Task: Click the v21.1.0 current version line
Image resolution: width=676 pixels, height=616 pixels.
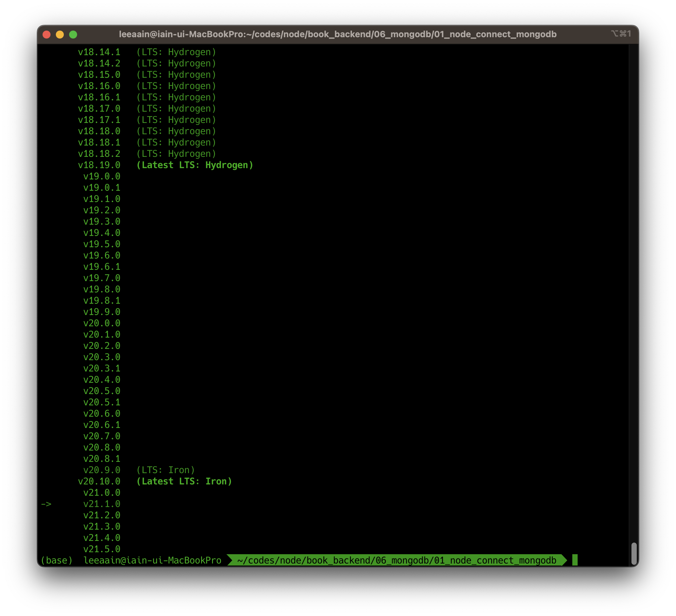Action: [102, 504]
